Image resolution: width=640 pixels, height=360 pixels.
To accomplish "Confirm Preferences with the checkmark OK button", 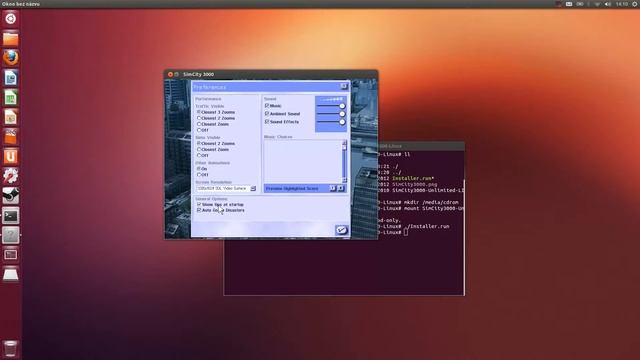I will (341, 230).
